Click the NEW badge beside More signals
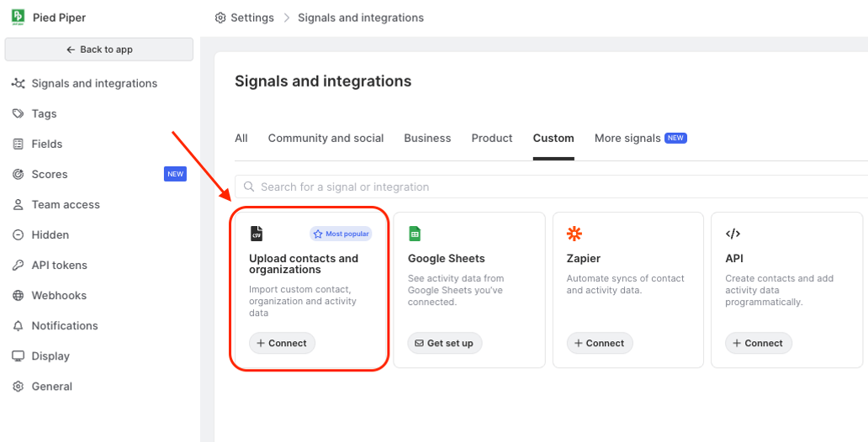The image size is (868, 442). coord(676,138)
